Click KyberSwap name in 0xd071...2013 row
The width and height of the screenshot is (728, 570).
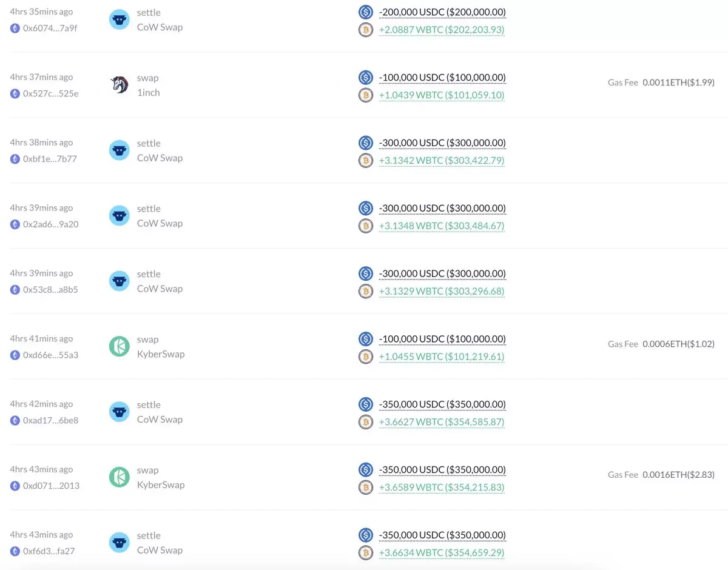pos(161,485)
